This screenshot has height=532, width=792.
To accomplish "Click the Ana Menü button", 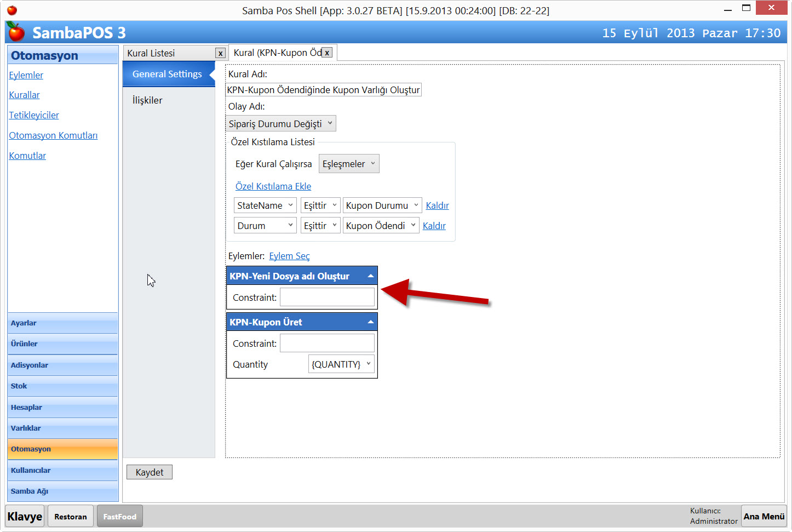I will pyautogui.click(x=764, y=516).
